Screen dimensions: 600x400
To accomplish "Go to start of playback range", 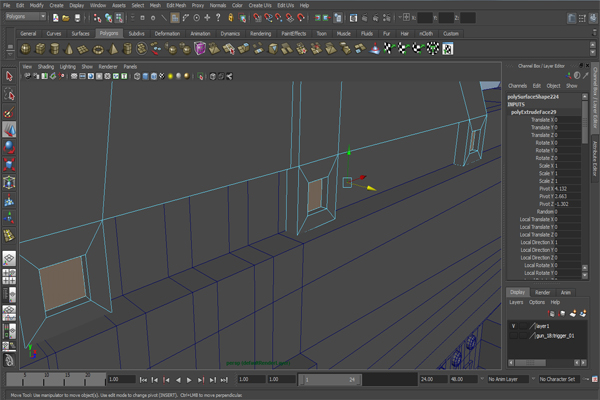I will point(143,380).
